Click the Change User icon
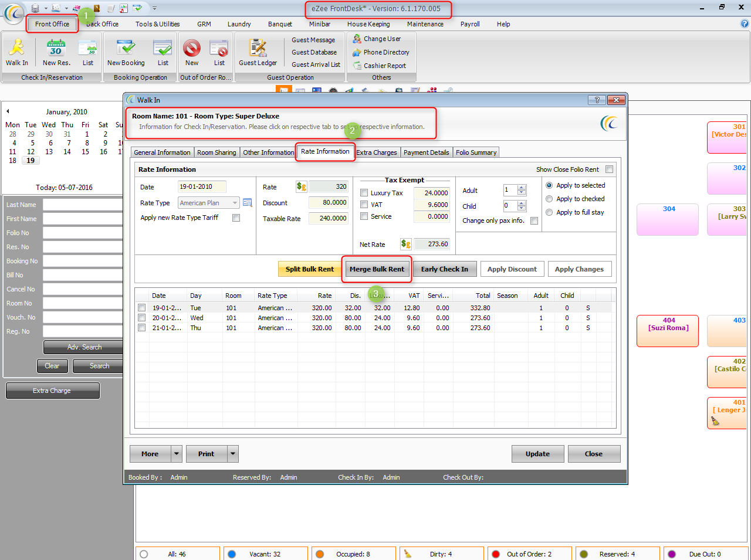Screen dimensions: 751x560 (357, 39)
